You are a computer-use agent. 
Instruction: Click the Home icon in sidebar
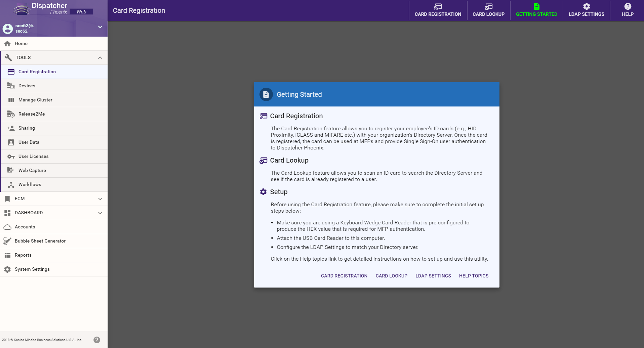click(7, 44)
